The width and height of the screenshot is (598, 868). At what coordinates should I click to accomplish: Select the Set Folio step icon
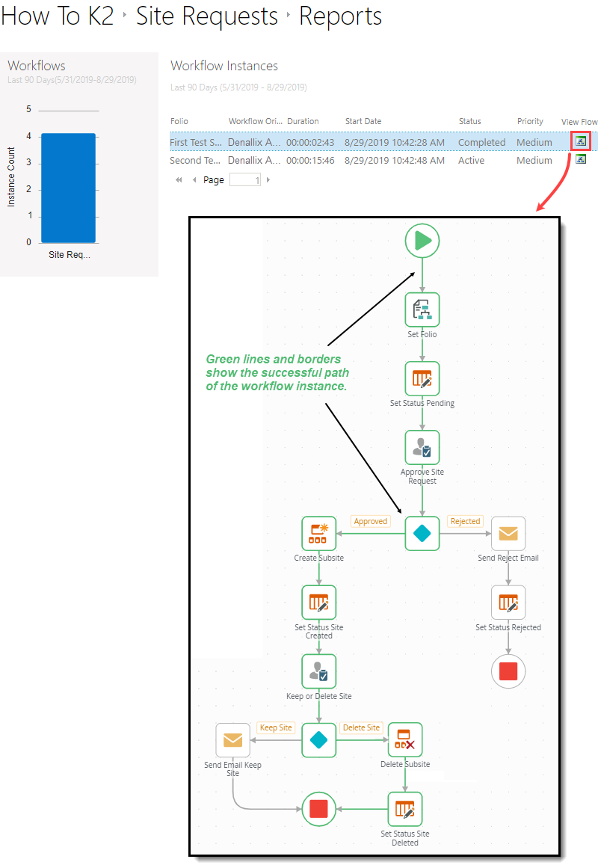click(422, 309)
